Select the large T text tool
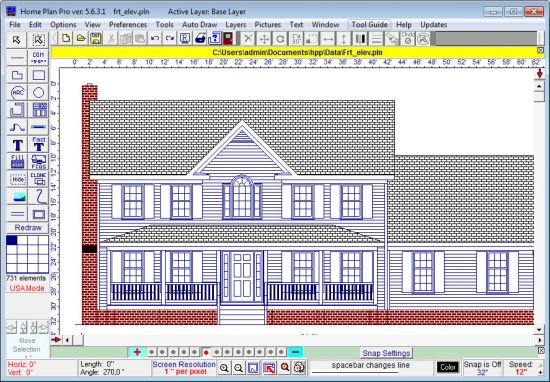This screenshot has width=550, height=382. tap(16, 144)
